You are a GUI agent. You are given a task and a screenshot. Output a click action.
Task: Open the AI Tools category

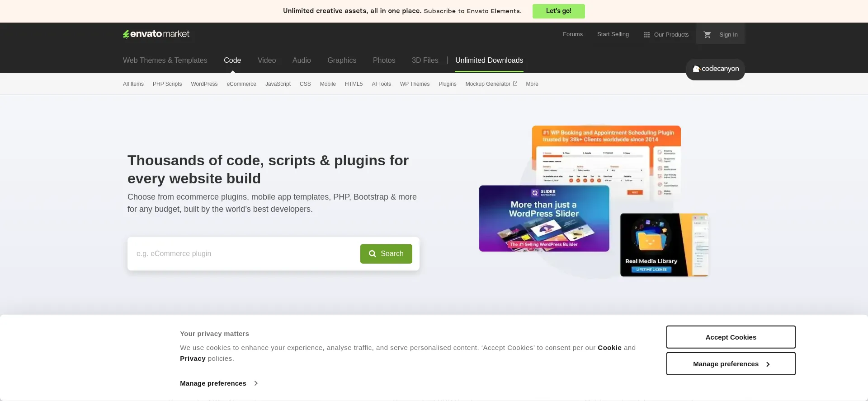pos(381,84)
